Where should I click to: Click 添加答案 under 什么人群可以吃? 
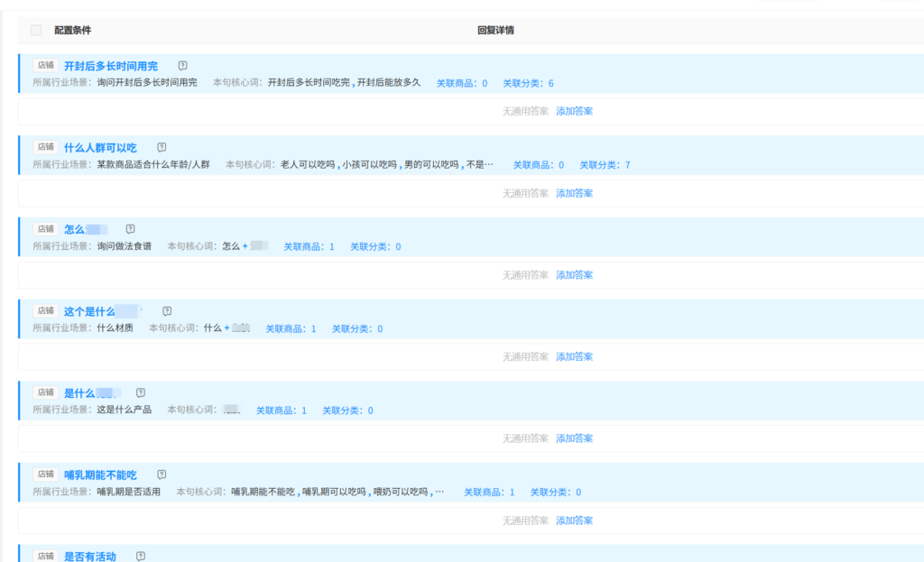click(574, 193)
